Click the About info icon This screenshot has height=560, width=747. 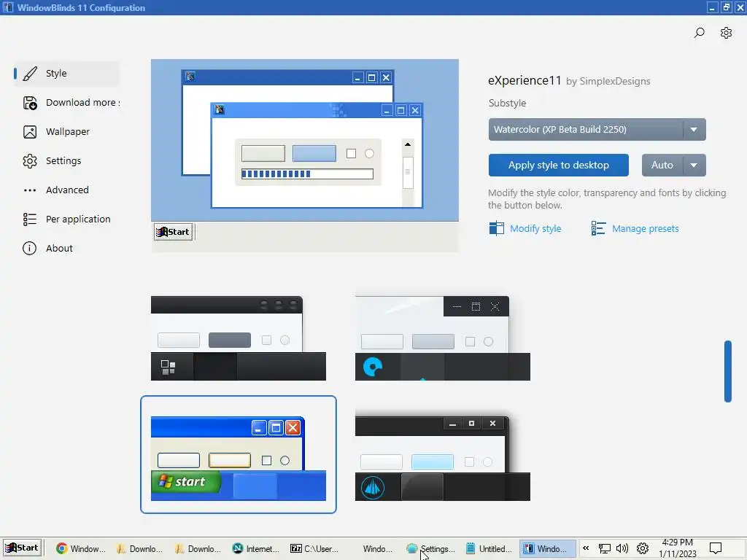29,248
